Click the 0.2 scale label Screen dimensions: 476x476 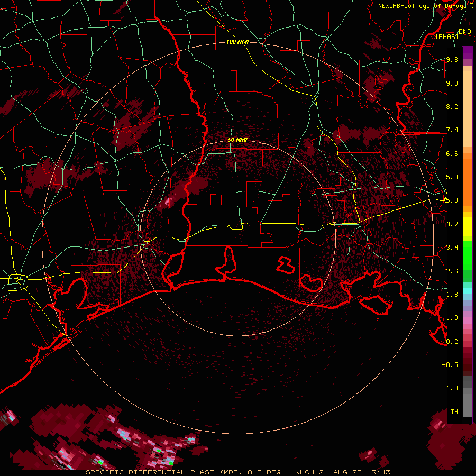pyautogui.click(x=452, y=342)
